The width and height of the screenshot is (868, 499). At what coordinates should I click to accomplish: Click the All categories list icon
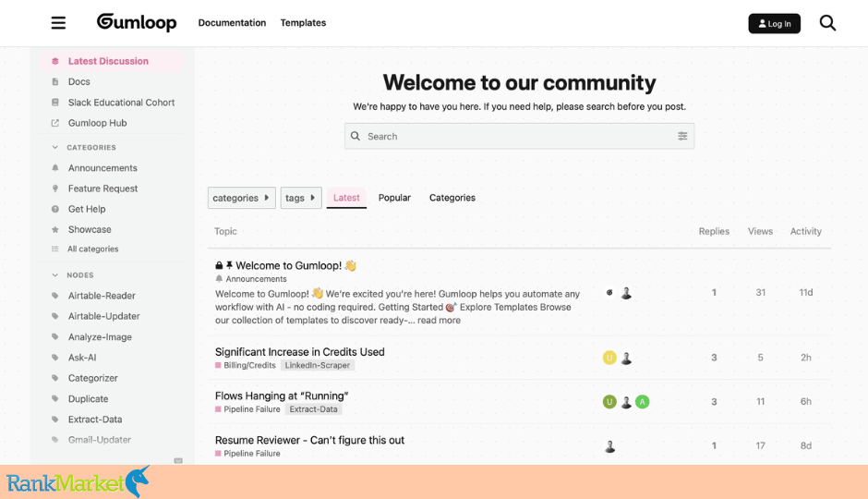click(54, 249)
